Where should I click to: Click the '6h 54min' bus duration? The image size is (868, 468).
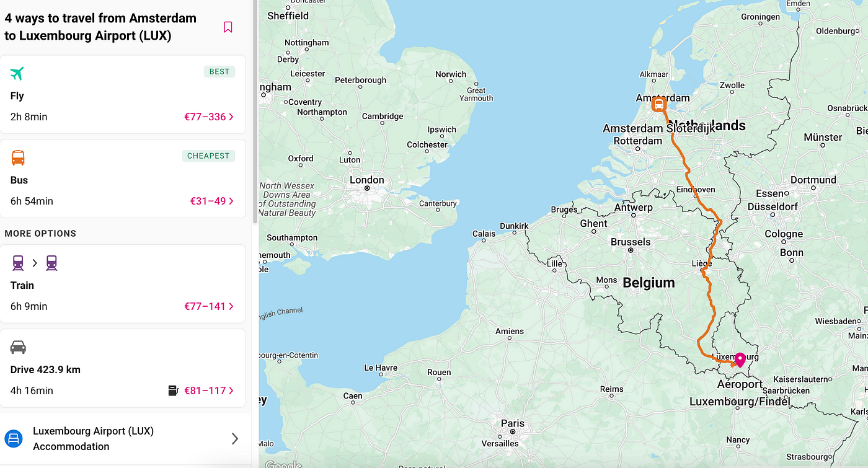pyautogui.click(x=32, y=201)
